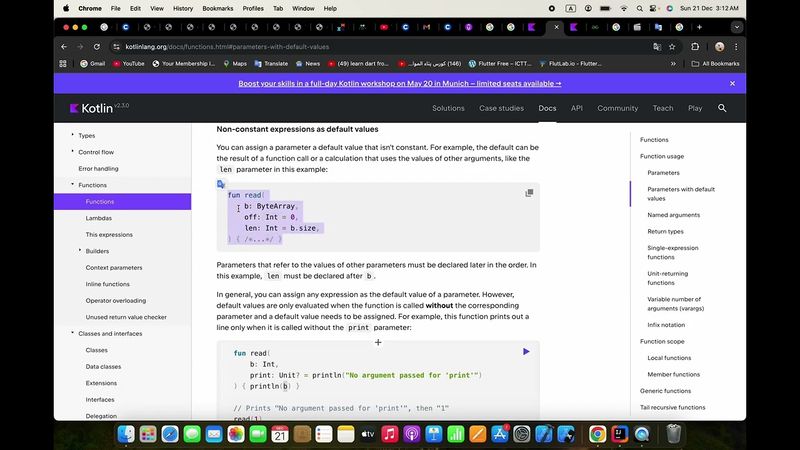Reload the page with the refresh icon

[x=97, y=46]
